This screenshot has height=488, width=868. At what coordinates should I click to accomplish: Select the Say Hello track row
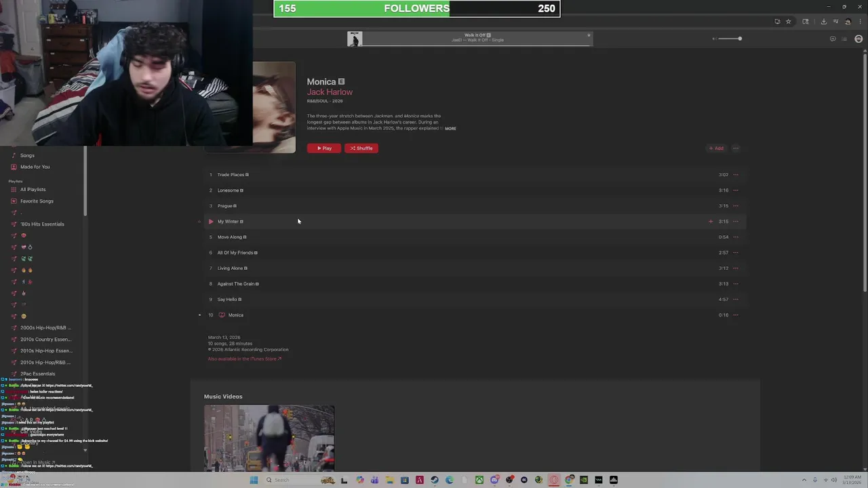point(473,300)
